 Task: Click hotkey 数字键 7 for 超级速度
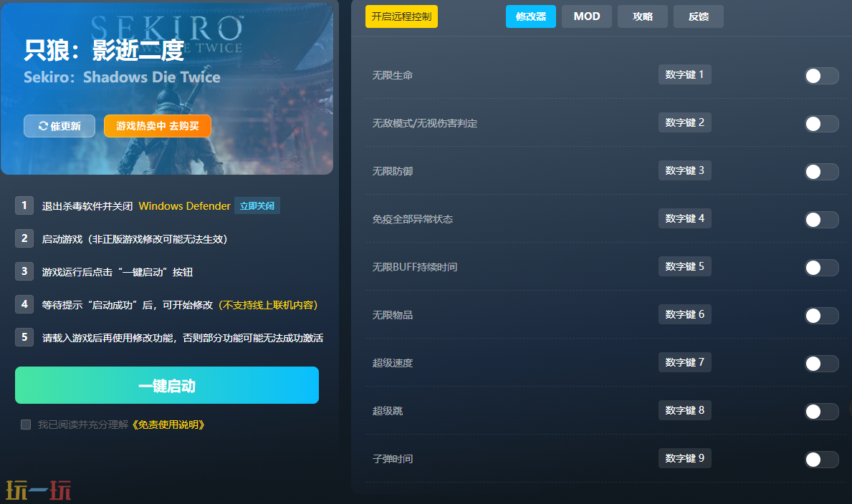click(684, 362)
